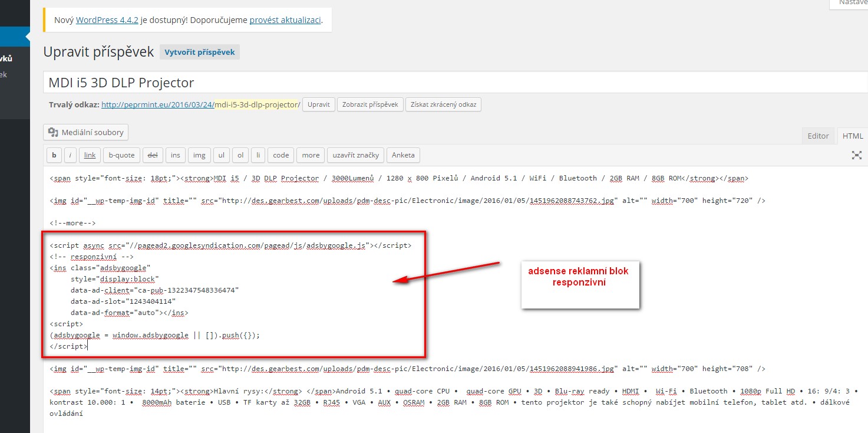Click the data-ad-client code line
Screen dimensions: 868x433
154,290
